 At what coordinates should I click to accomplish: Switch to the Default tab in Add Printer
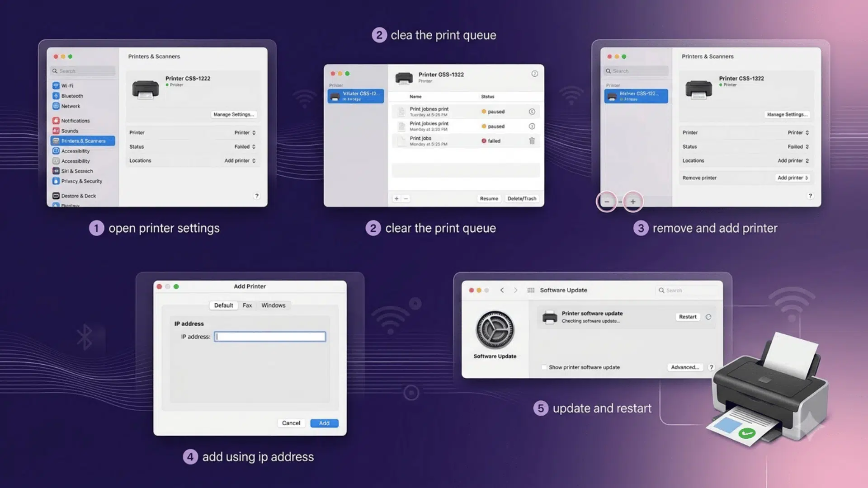tap(223, 305)
